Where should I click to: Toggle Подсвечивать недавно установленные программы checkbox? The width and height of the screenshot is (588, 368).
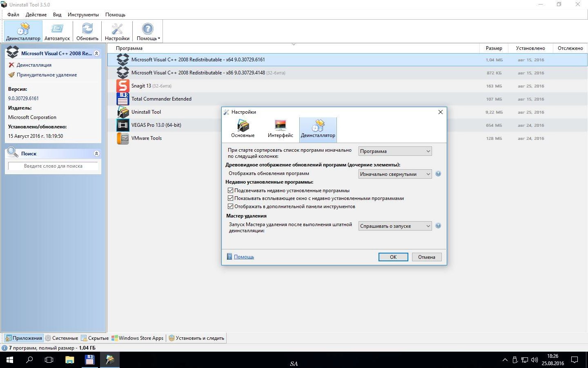[x=230, y=190]
